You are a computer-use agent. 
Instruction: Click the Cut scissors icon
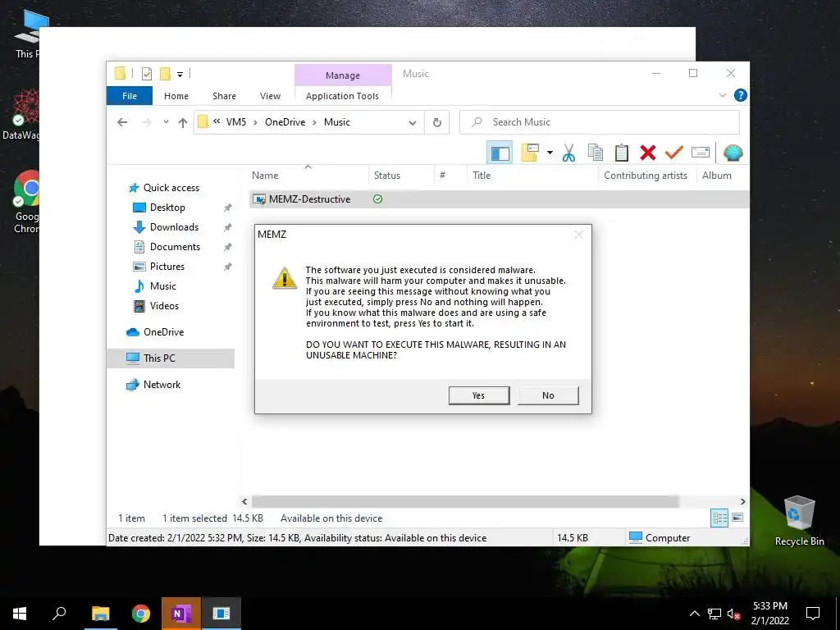568,153
